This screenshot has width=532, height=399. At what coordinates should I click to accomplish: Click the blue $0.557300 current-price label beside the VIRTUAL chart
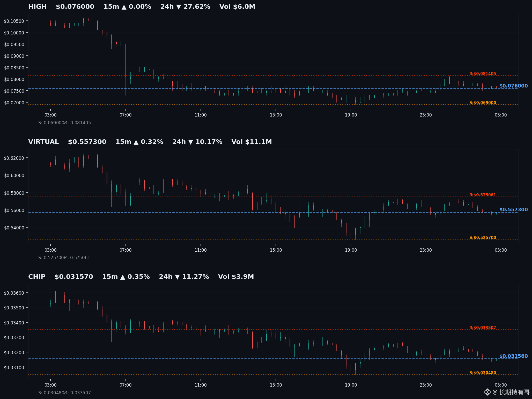point(513,210)
